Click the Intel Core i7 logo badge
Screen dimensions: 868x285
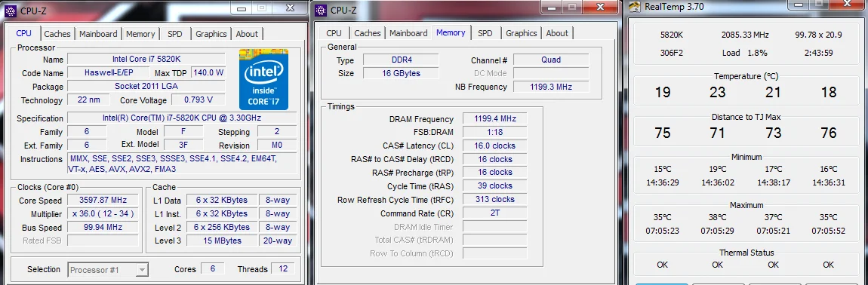pos(263,79)
